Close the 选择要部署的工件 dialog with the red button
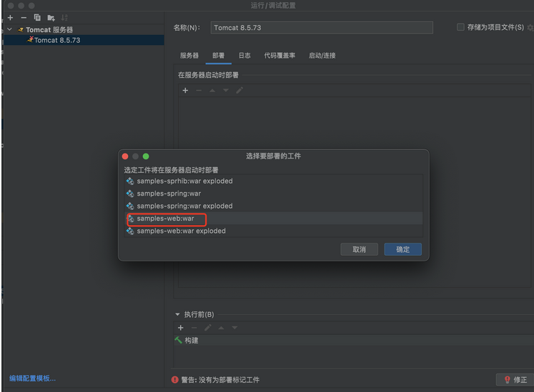Screen dimensions: 534x392 (125, 156)
